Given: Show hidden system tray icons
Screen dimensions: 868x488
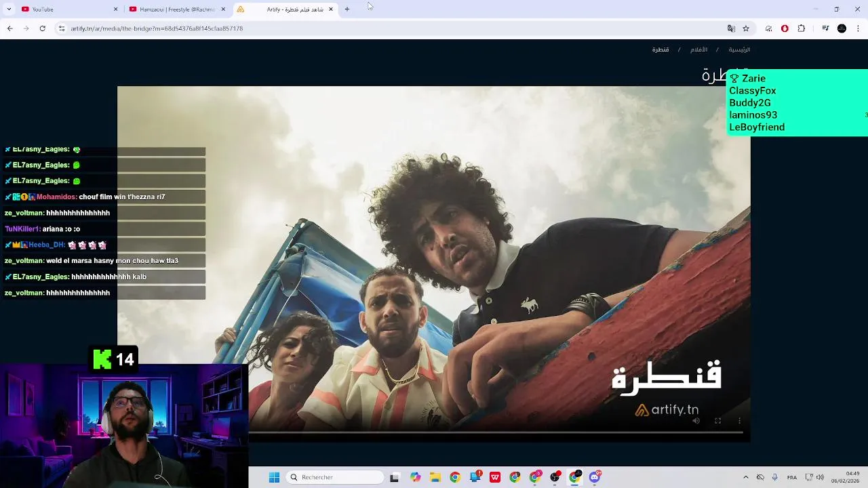Looking at the screenshot, I should coord(745,477).
